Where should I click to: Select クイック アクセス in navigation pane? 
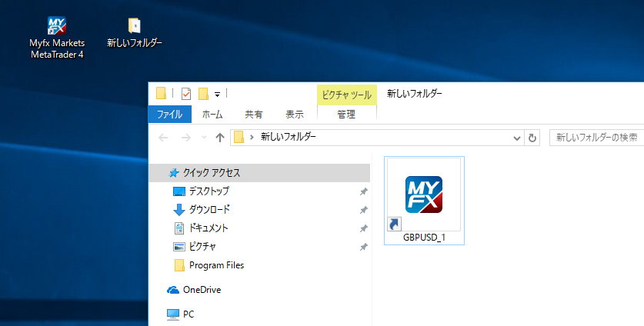click(259, 173)
